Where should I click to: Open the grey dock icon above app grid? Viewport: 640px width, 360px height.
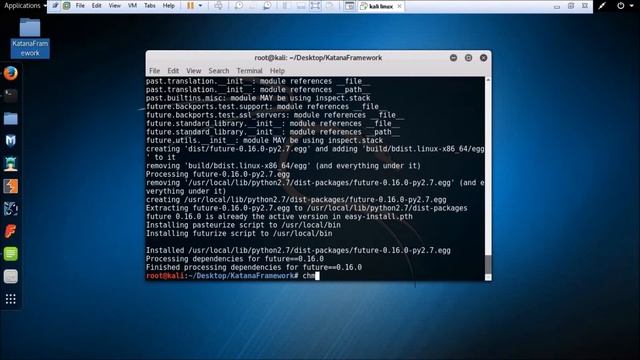11,276
